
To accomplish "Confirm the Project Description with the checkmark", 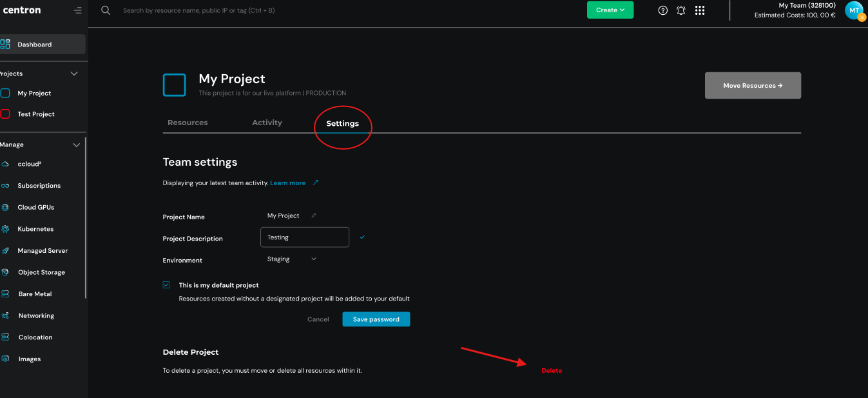I will click(x=362, y=237).
